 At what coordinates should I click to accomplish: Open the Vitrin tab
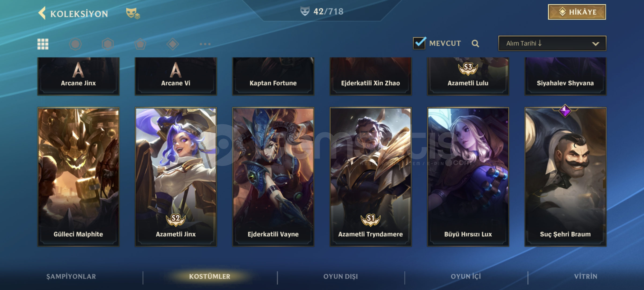586,277
